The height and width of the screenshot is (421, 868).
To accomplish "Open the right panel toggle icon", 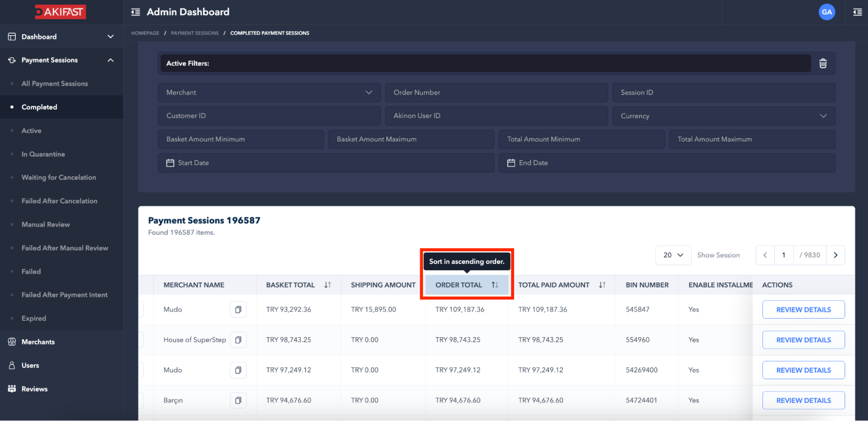I will coord(857,12).
